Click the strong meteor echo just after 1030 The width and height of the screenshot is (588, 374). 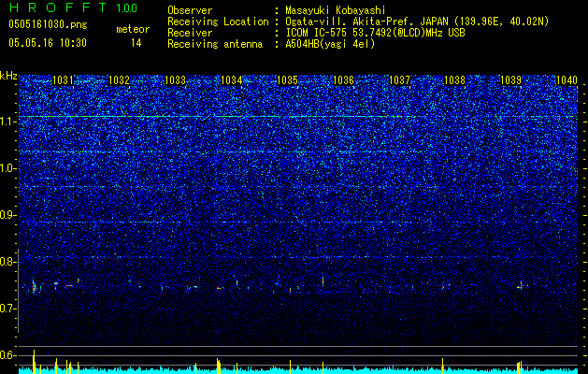(34, 287)
